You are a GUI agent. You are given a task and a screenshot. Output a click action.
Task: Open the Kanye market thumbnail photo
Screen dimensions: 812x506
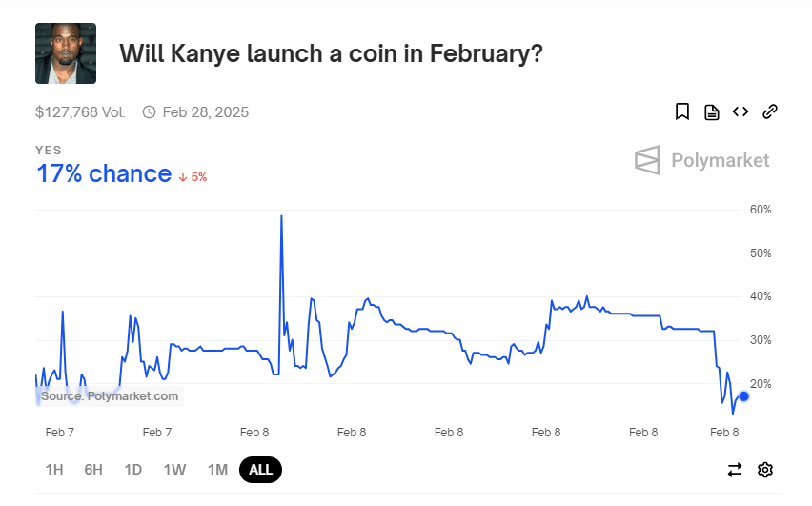66,53
